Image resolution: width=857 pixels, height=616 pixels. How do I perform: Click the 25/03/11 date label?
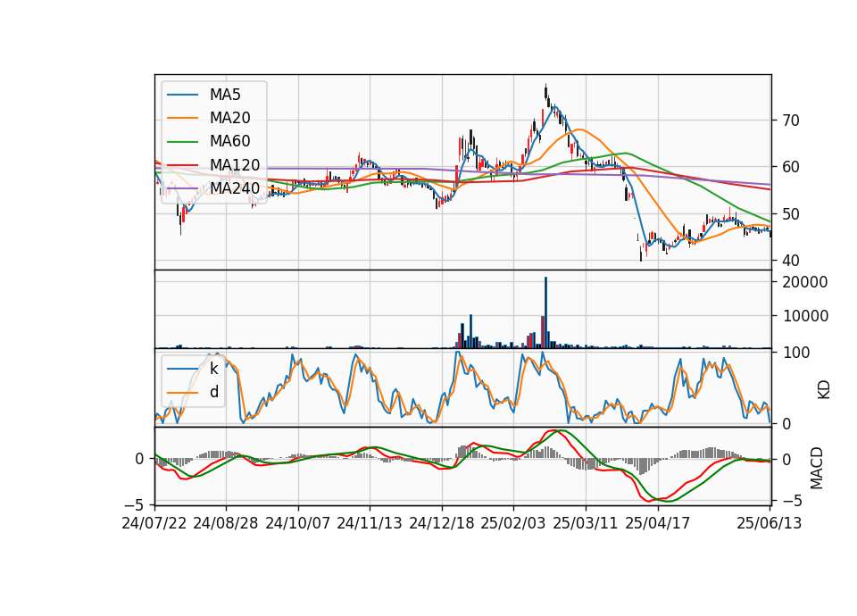click(x=586, y=523)
